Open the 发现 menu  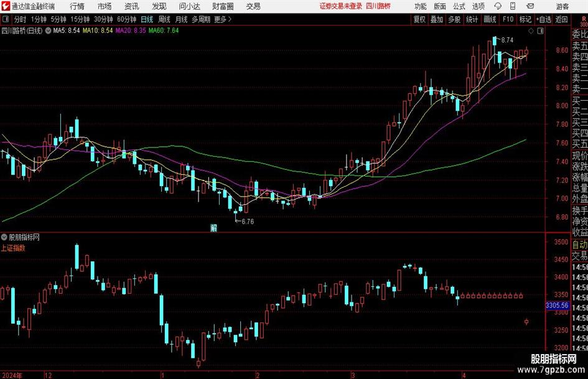click(159, 6)
